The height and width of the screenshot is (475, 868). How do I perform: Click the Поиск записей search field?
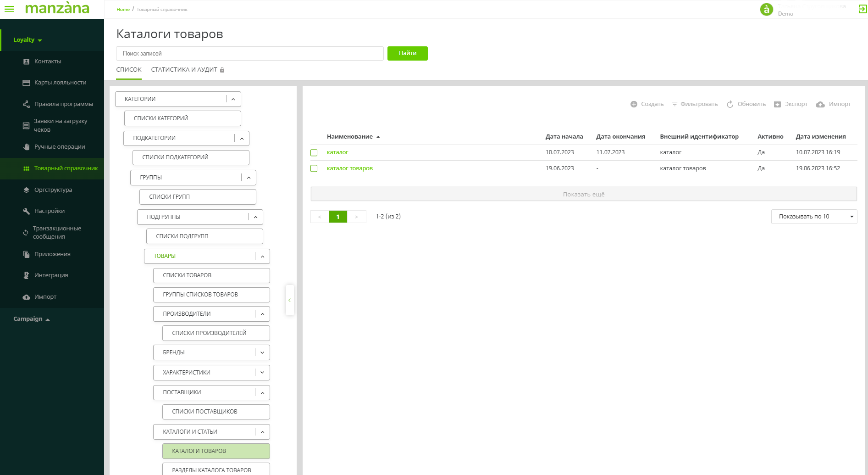point(249,54)
